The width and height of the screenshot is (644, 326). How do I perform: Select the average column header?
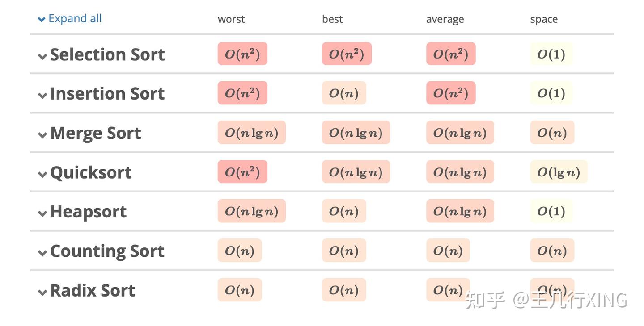pyautogui.click(x=445, y=19)
